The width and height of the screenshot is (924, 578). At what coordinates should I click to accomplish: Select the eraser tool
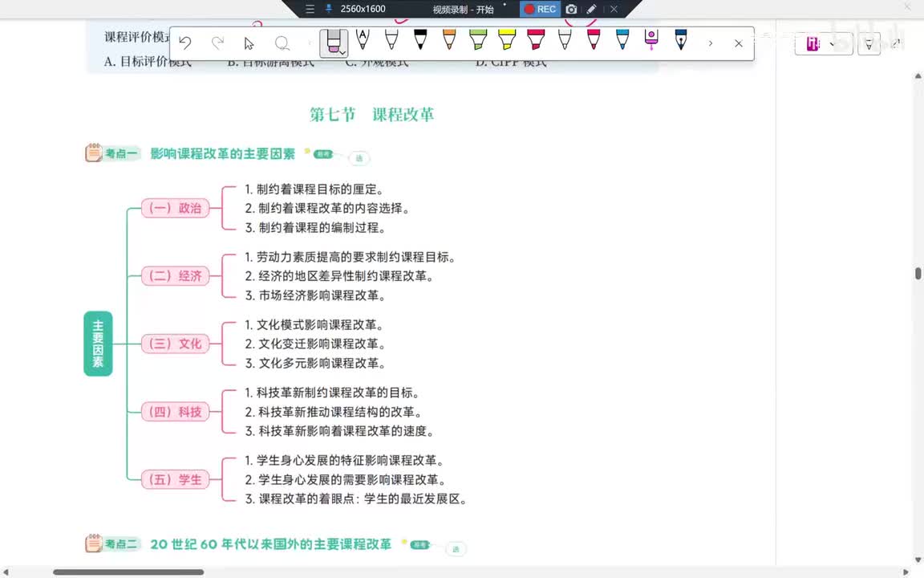coord(332,42)
